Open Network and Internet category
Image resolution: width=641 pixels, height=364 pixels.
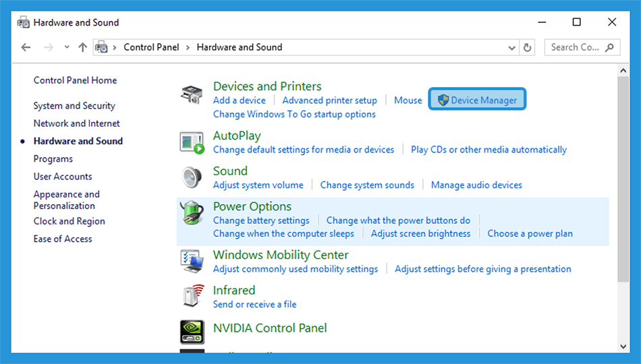point(76,123)
